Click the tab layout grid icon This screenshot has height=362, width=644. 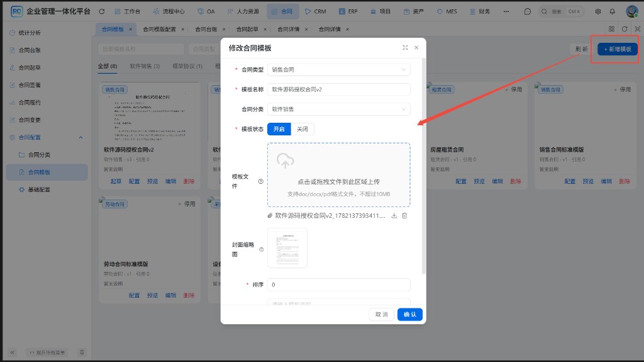click(x=611, y=29)
